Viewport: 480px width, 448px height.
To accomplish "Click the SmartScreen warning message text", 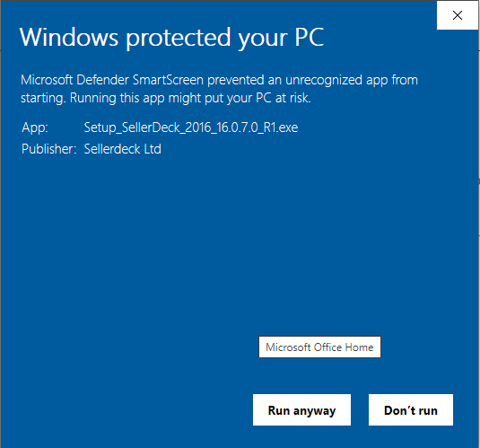I will (219, 89).
